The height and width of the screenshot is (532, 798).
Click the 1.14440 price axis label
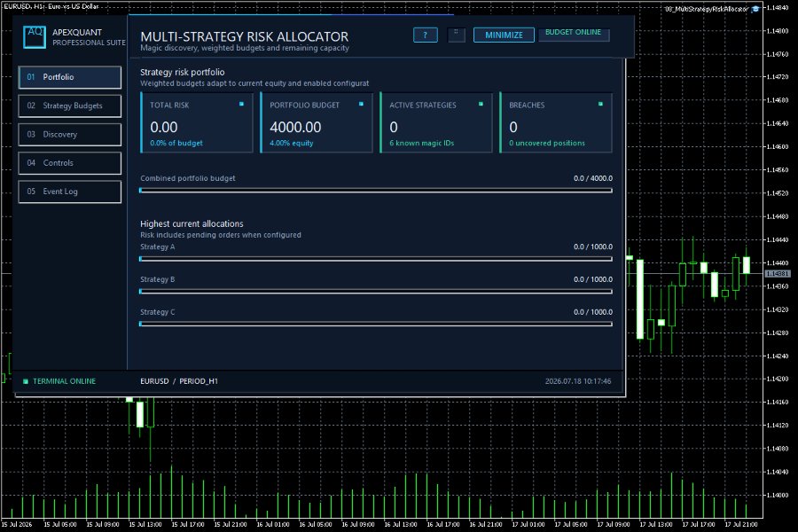777,239
